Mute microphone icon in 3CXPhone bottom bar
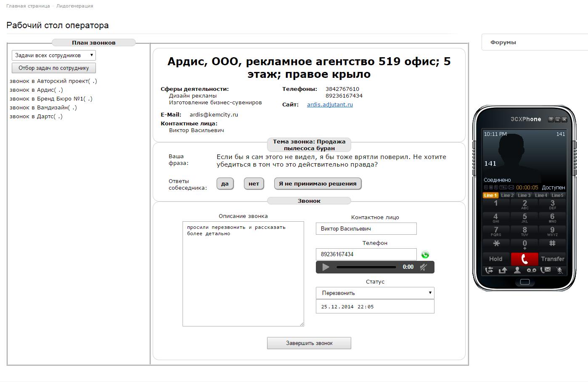The width and height of the screenshot is (588, 382). tap(559, 270)
